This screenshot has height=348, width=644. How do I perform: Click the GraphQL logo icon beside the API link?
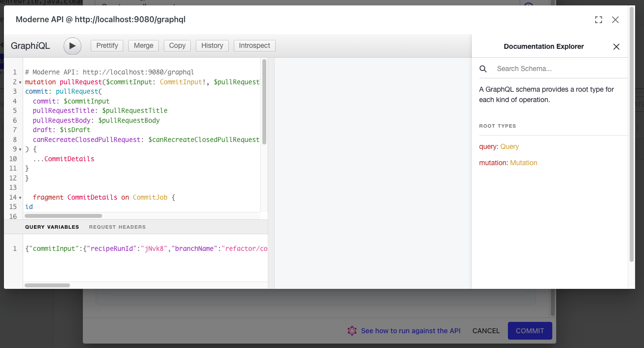pos(352,331)
